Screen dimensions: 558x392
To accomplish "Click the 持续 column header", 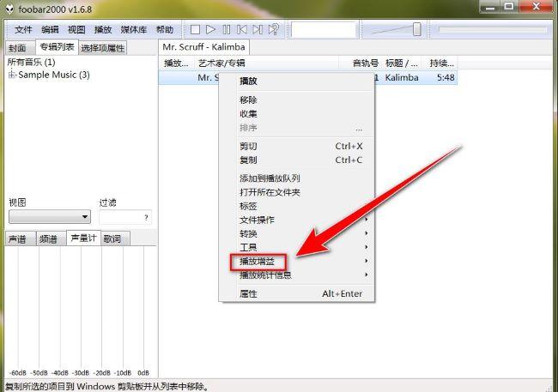I will tap(444, 63).
